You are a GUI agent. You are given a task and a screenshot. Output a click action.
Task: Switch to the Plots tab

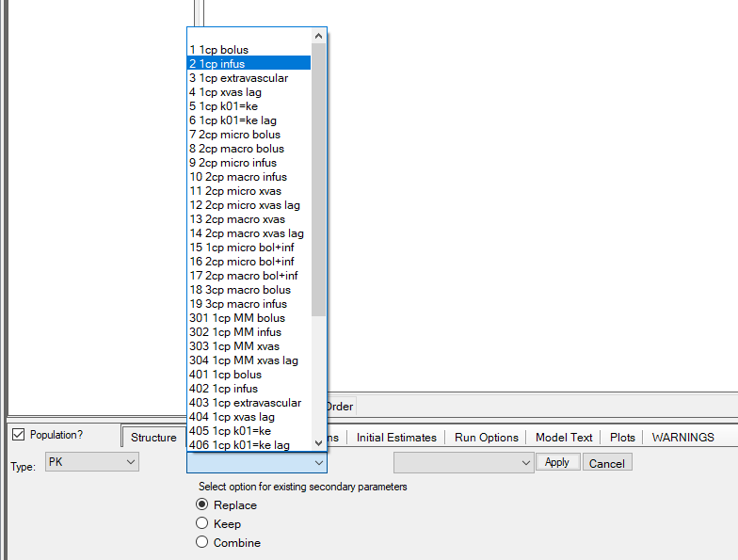622,437
